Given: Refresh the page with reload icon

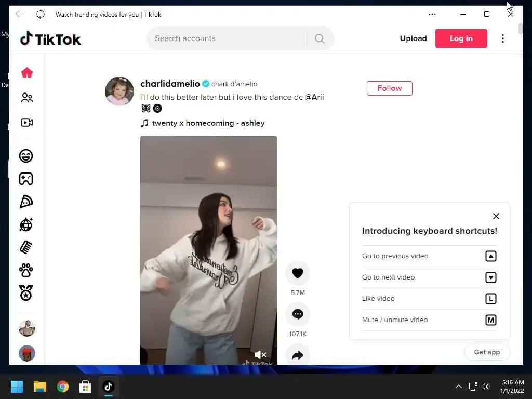Looking at the screenshot, I should click(41, 14).
